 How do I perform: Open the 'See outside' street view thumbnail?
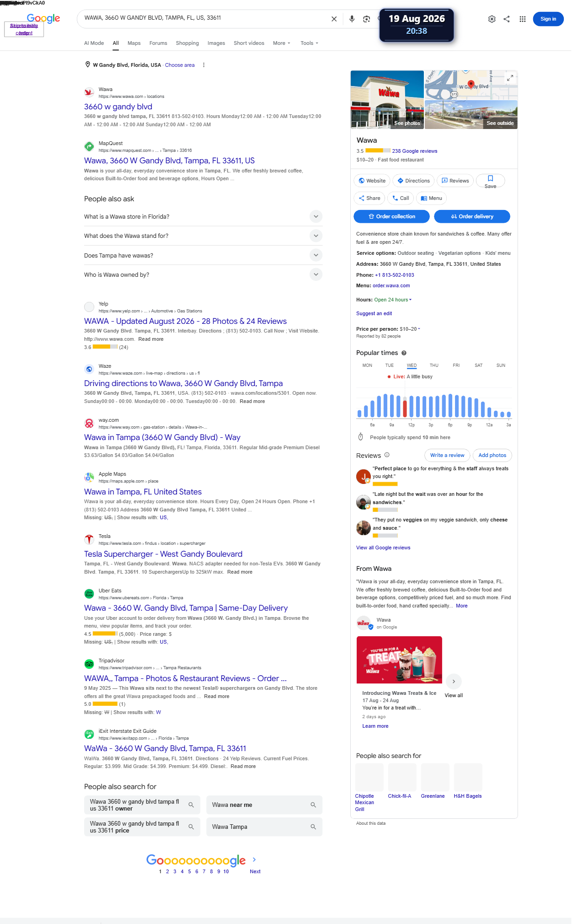tap(471, 114)
